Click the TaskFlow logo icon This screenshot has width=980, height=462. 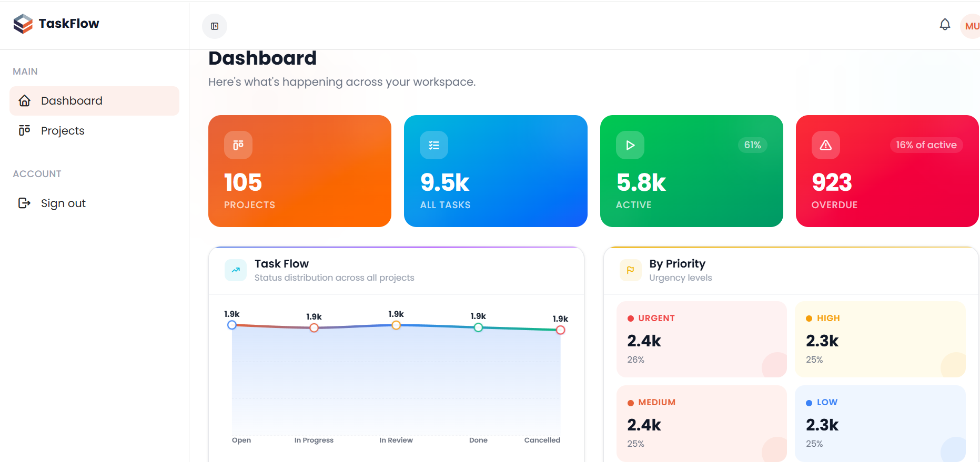coord(23,24)
